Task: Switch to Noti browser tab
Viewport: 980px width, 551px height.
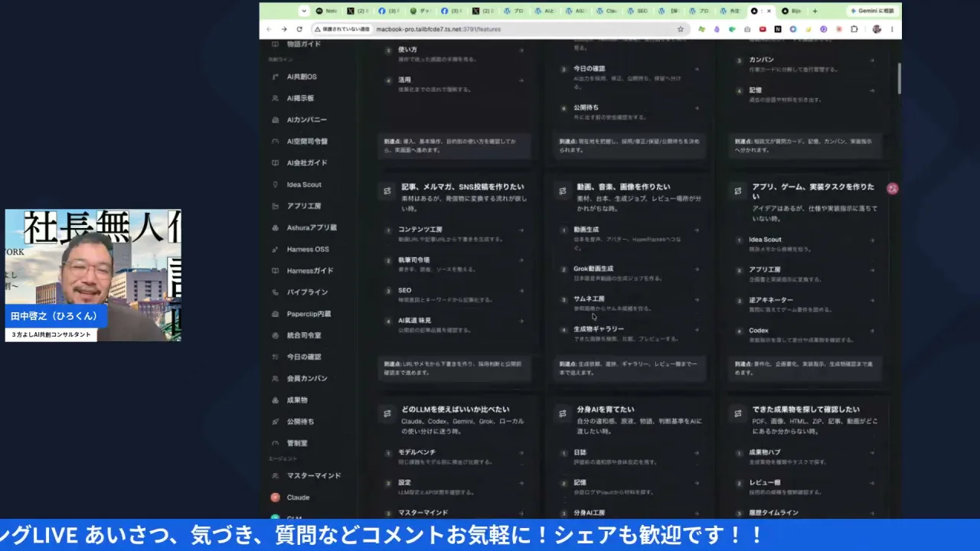Action: coord(327,11)
